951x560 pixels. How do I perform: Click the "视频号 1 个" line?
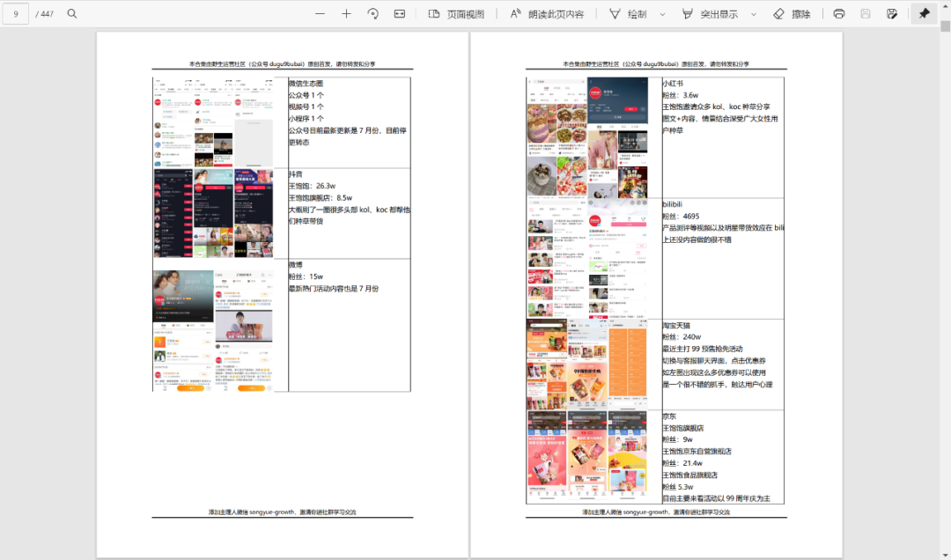tap(306, 107)
